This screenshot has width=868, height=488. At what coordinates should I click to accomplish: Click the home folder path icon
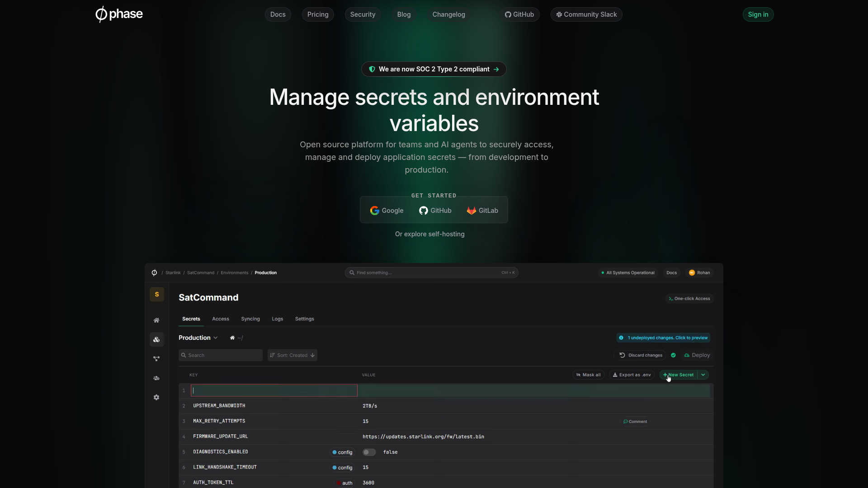click(x=232, y=338)
